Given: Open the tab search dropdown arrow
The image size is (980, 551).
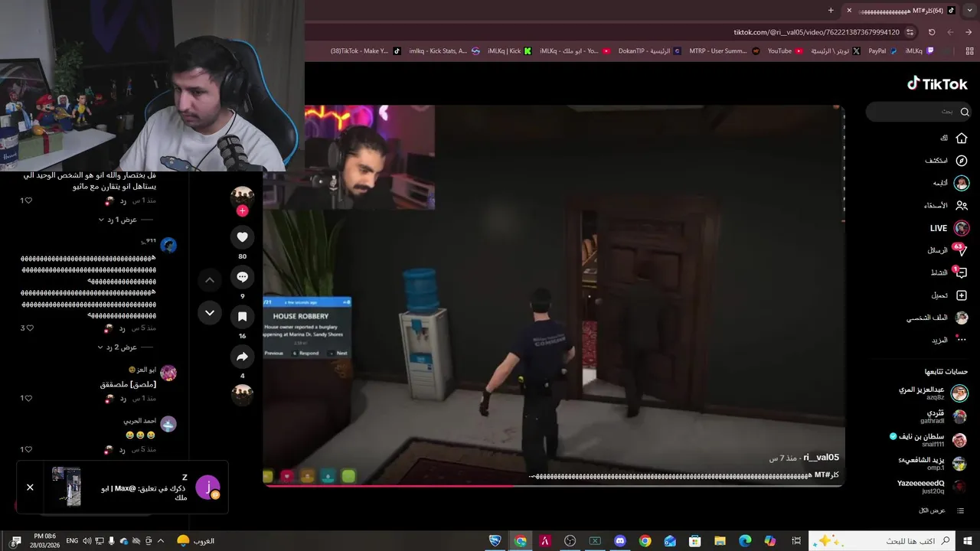Looking at the screenshot, I should (x=969, y=10).
